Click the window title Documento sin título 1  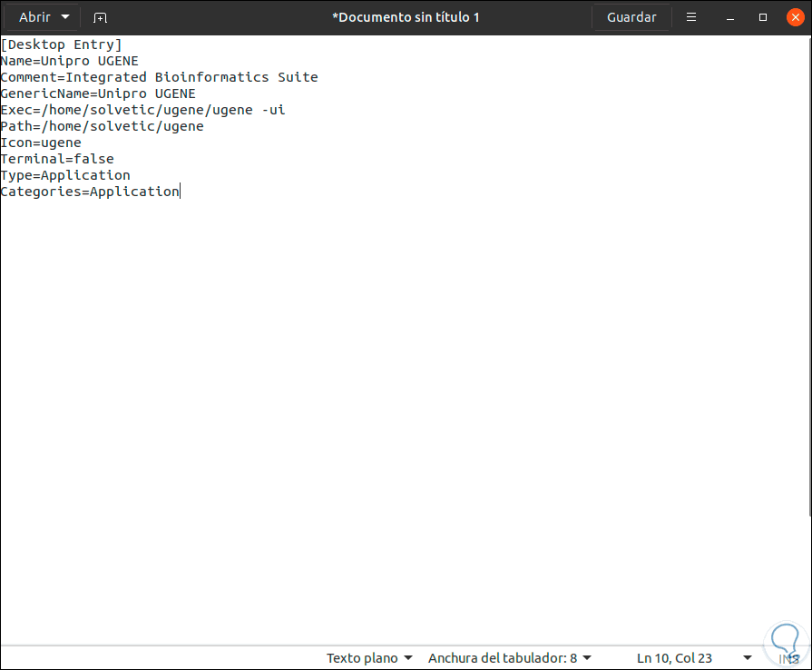[406, 17]
